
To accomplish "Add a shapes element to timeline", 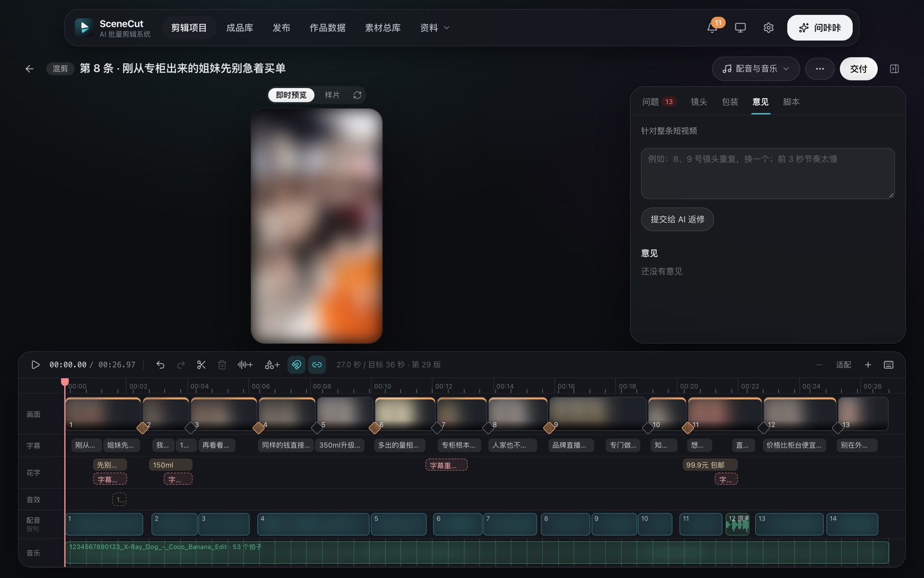I will click(x=272, y=365).
